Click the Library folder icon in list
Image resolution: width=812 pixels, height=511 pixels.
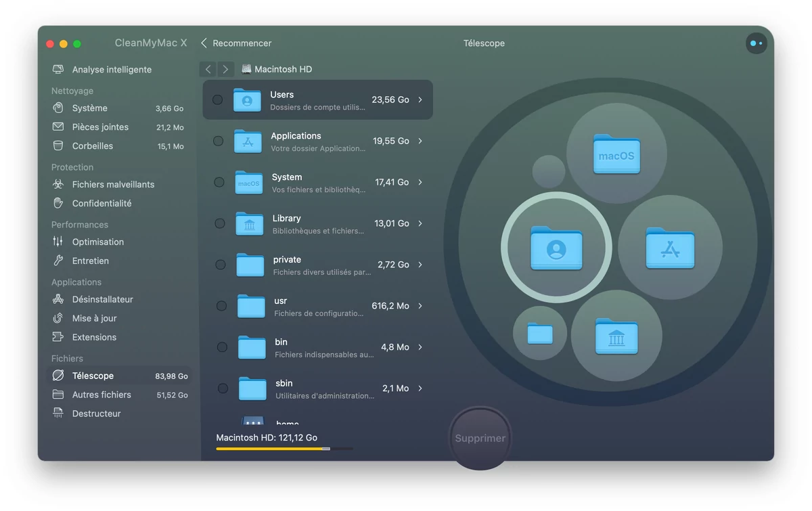pyautogui.click(x=249, y=224)
